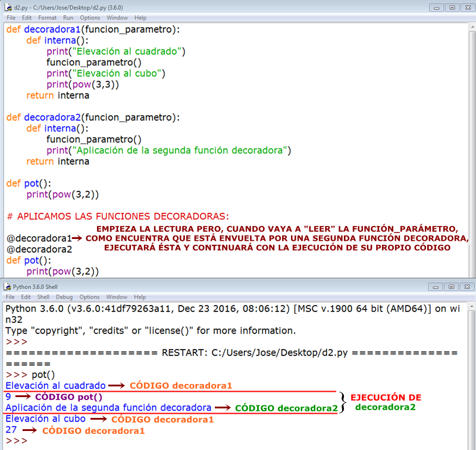476x450 pixels.
Task: Open the Options menu in the Python Shell
Action: (x=89, y=297)
